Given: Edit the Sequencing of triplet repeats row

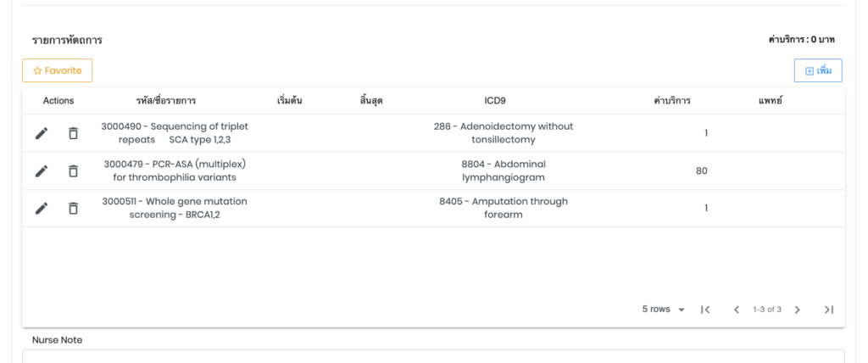Looking at the screenshot, I should 42,133.
